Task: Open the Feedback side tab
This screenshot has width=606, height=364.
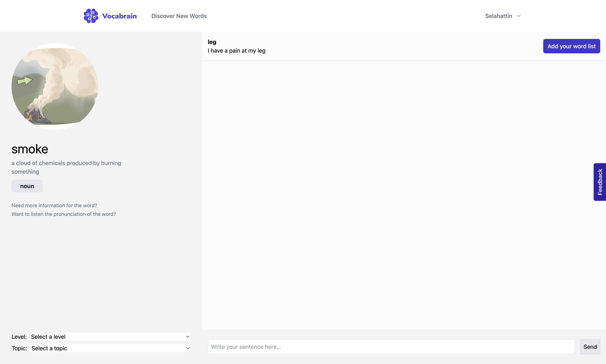Action: coord(600,182)
